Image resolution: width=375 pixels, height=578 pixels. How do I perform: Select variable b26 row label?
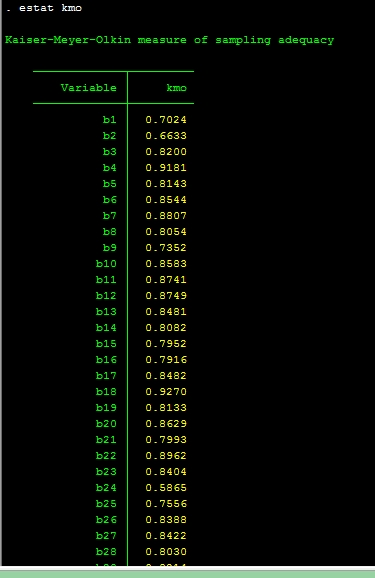pos(106,520)
